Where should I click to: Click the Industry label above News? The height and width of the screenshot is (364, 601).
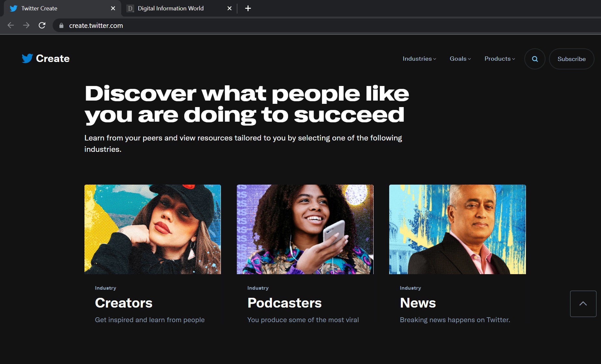point(410,288)
